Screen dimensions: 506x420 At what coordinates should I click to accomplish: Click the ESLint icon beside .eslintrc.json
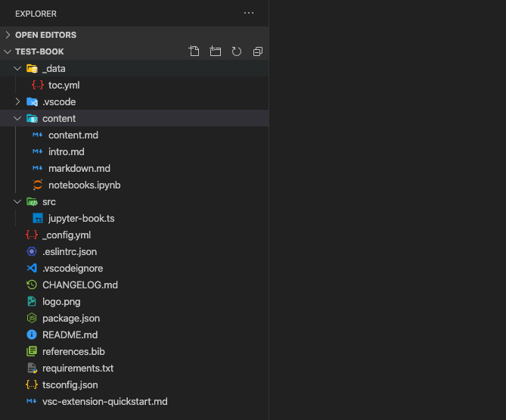point(32,251)
